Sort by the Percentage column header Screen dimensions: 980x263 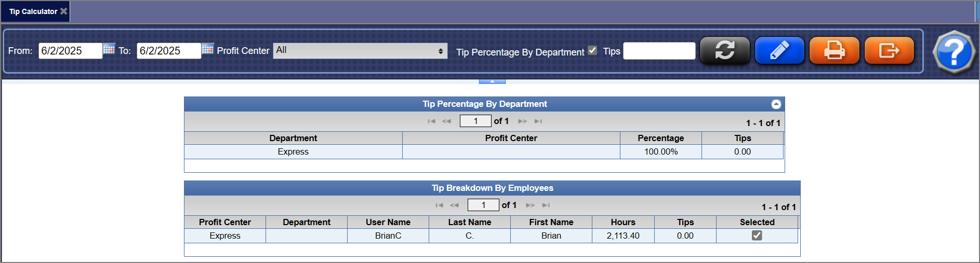(x=660, y=138)
